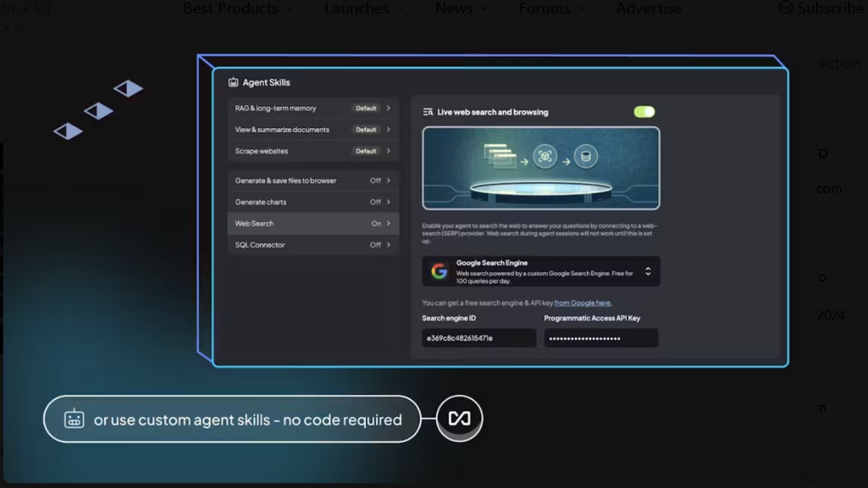Viewport: 868px width, 488px height.
Task: Click the Google Search Engine title text
Action: [x=492, y=263]
